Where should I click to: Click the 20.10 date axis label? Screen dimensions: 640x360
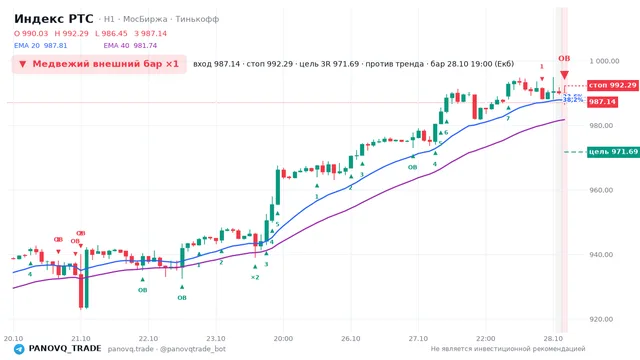pos(13,339)
